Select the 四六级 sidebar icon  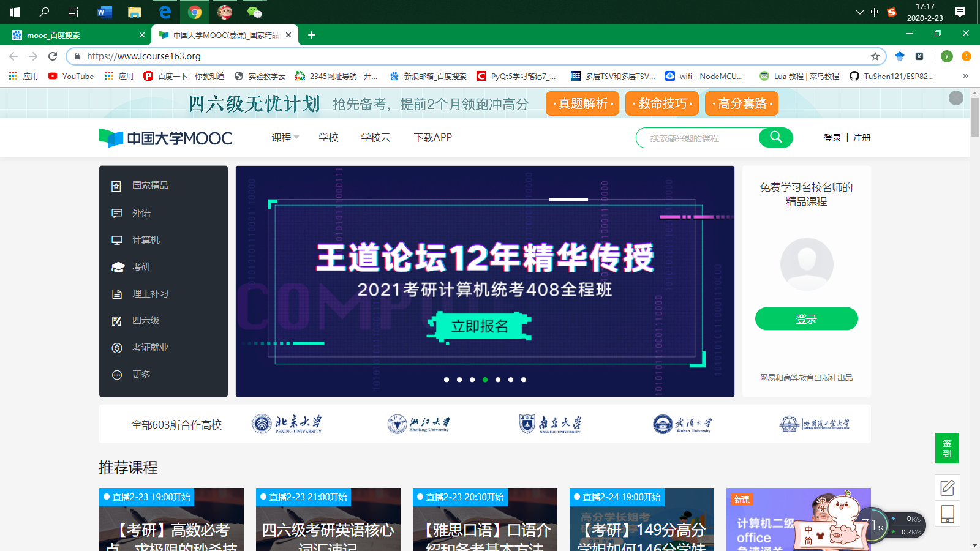[x=116, y=320]
